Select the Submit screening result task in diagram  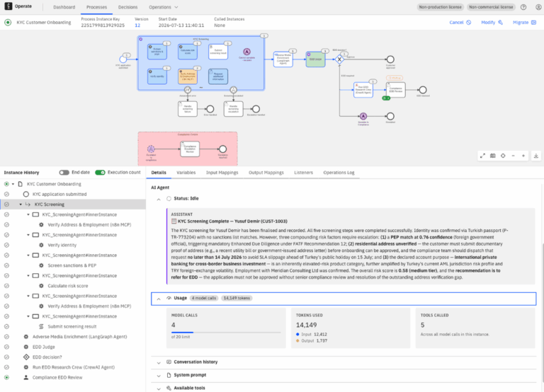point(218,52)
